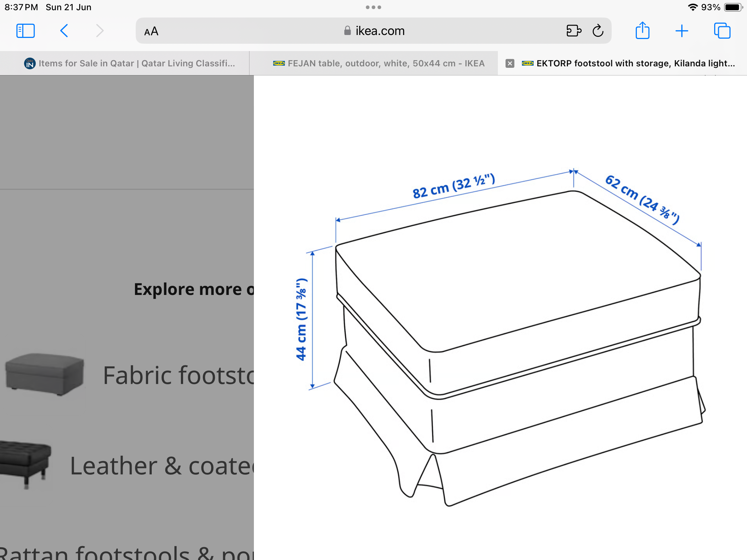Go back to previous page
The width and height of the screenshot is (747, 560).
(64, 31)
